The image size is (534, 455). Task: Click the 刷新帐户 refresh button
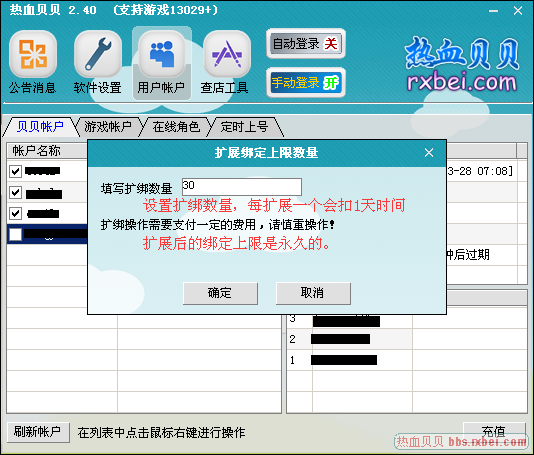tap(38, 432)
